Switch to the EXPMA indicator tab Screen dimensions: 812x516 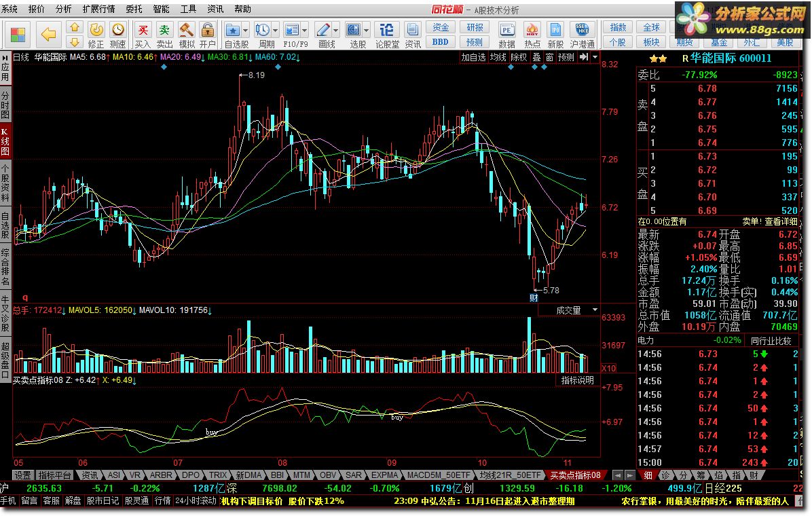385,475
